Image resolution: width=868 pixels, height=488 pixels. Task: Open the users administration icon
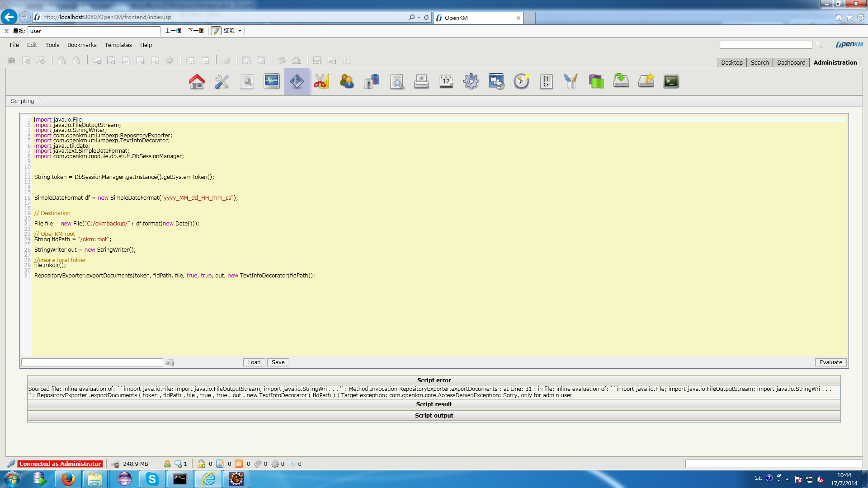[x=347, y=81]
